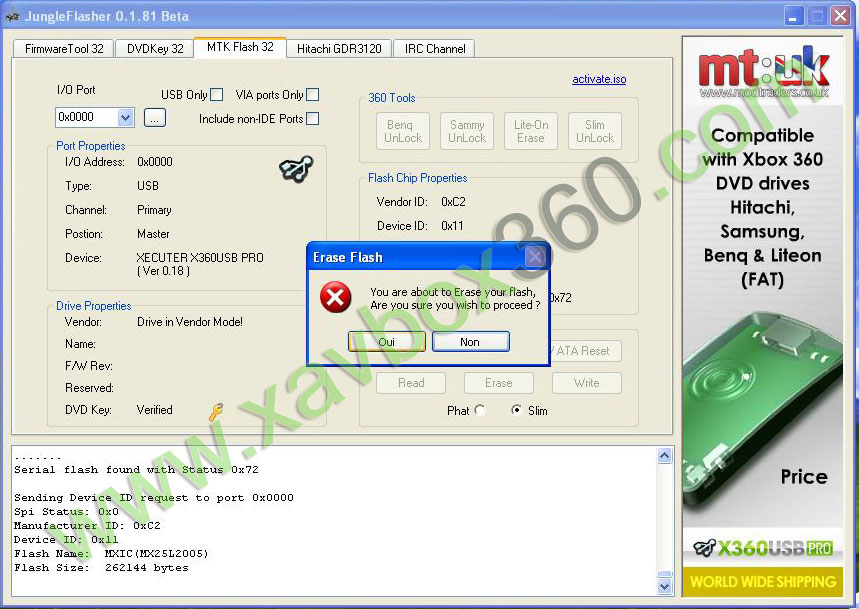Click the log scrollbar down arrow
The image size is (859, 609).
pos(665,587)
